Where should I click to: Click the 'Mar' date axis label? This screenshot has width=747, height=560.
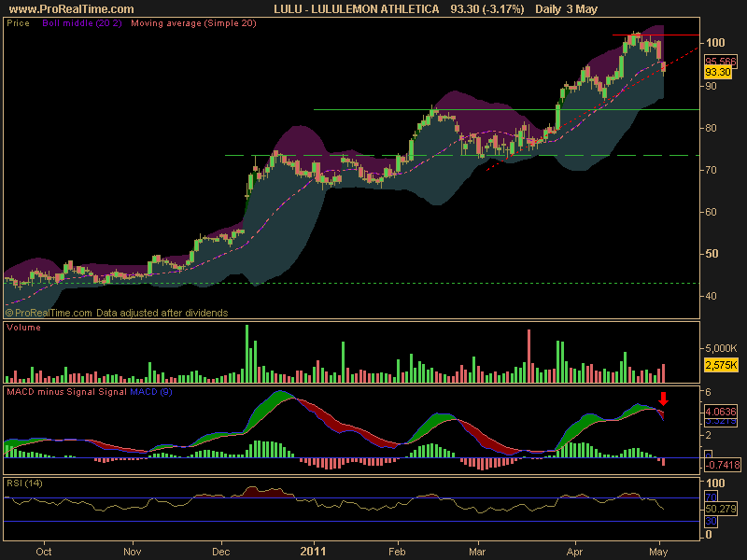477,552
